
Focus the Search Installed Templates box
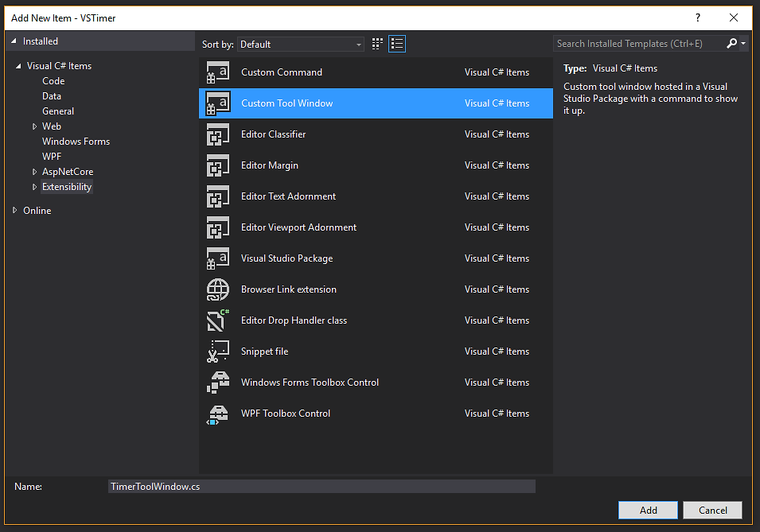(639, 44)
